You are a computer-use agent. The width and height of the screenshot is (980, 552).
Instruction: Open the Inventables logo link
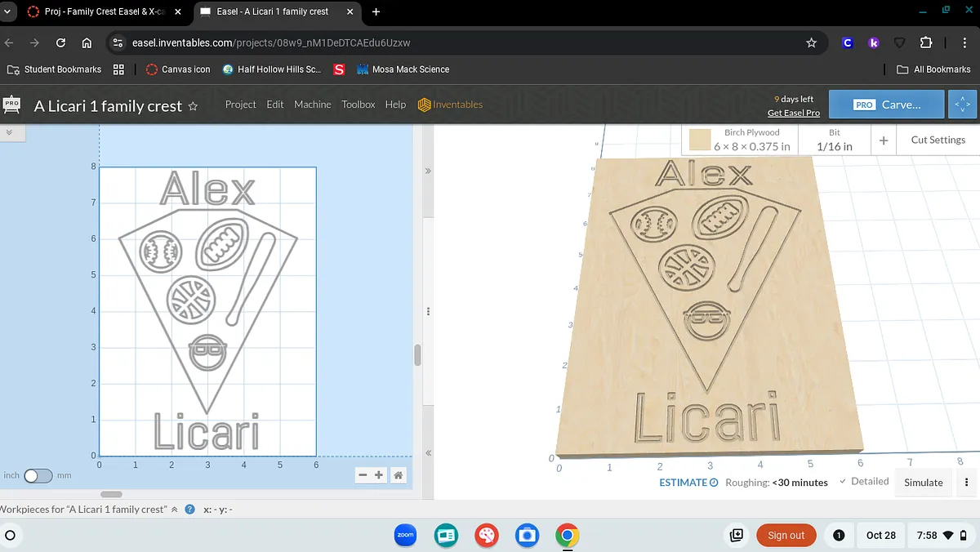[450, 105]
